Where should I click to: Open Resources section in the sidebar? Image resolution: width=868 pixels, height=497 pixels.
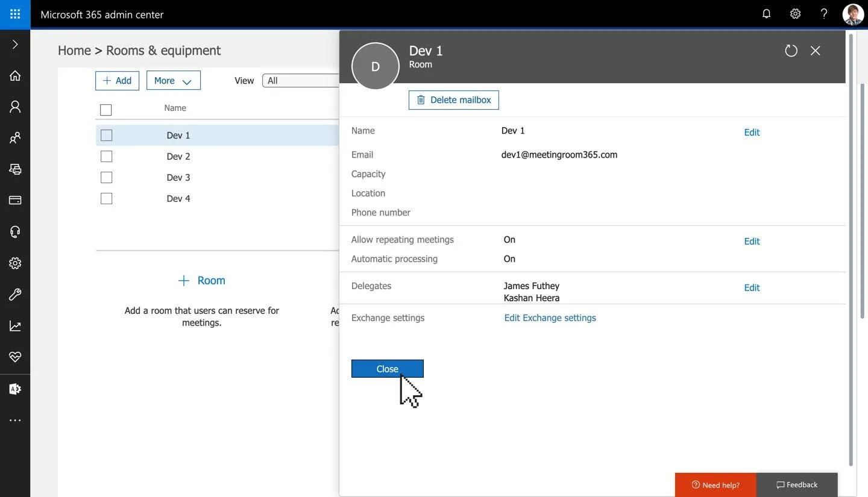[15, 169]
